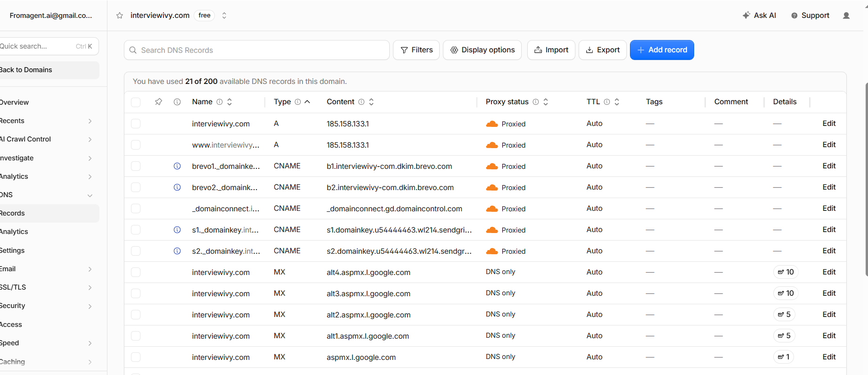868x375 pixels.
Task: Check the brevo1._domainkey CNAME row
Action: click(x=136, y=166)
